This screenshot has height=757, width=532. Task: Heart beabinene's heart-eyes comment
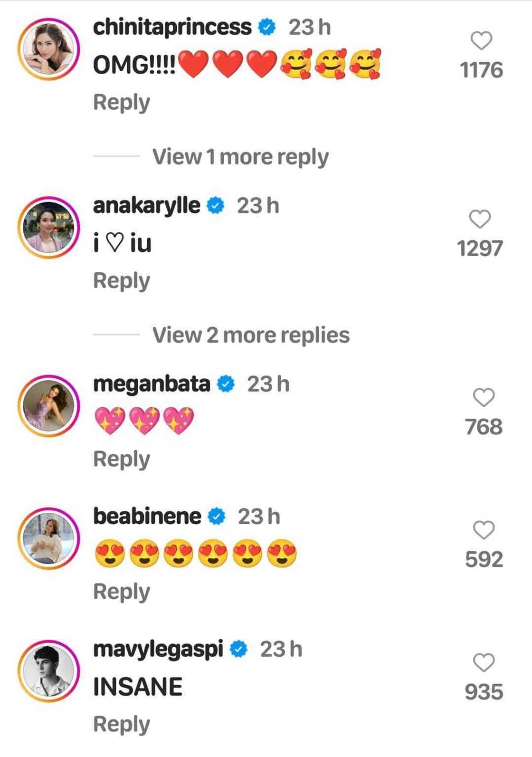point(484,530)
